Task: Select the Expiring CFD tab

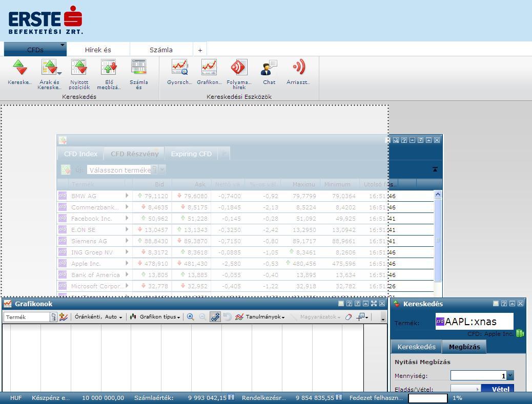Action: click(191, 154)
